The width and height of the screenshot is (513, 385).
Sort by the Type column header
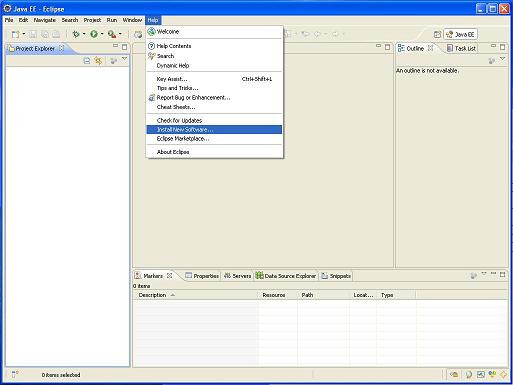click(396, 295)
